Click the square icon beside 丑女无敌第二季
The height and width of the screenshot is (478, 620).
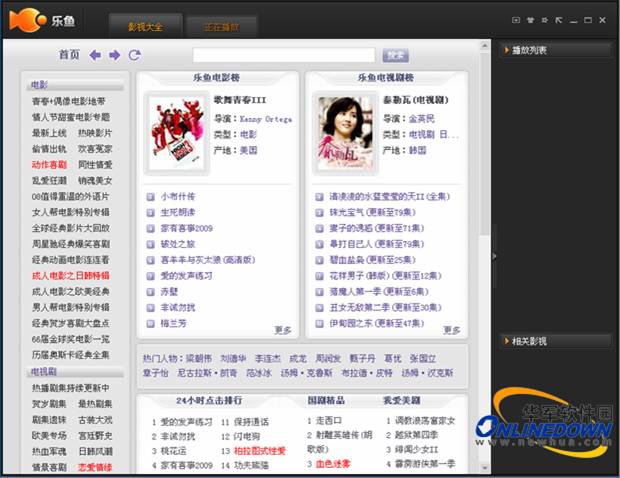tap(319, 308)
